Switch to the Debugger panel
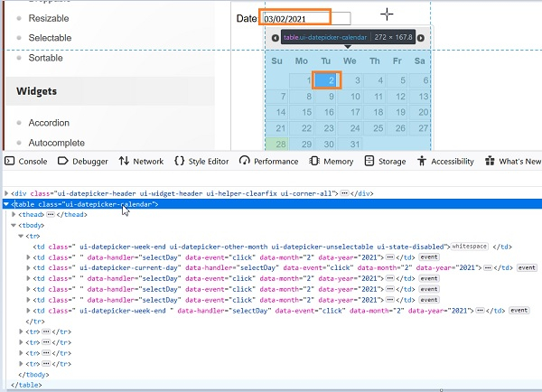 coord(83,161)
